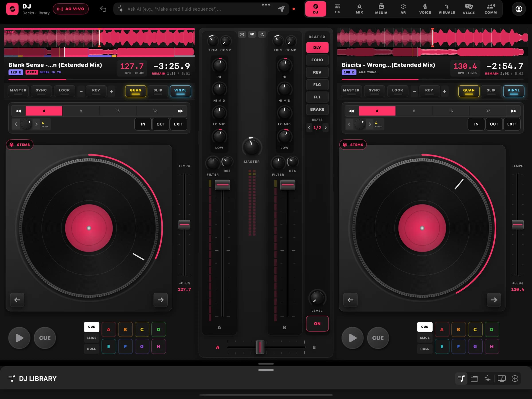Increase Deck B loop beats with right chevron
Viewport: 532px width, 399px height.
pyautogui.click(x=370, y=124)
